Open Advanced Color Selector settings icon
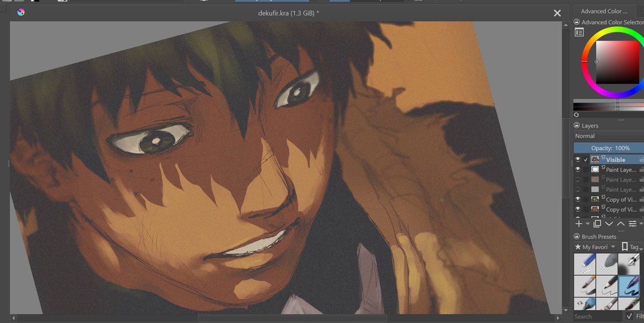644x323 pixels. click(x=579, y=33)
